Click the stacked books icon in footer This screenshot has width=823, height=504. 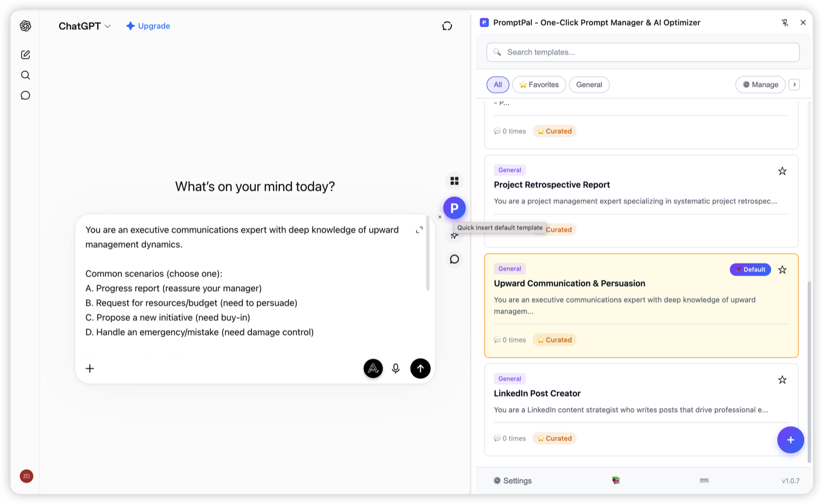[x=616, y=480]
